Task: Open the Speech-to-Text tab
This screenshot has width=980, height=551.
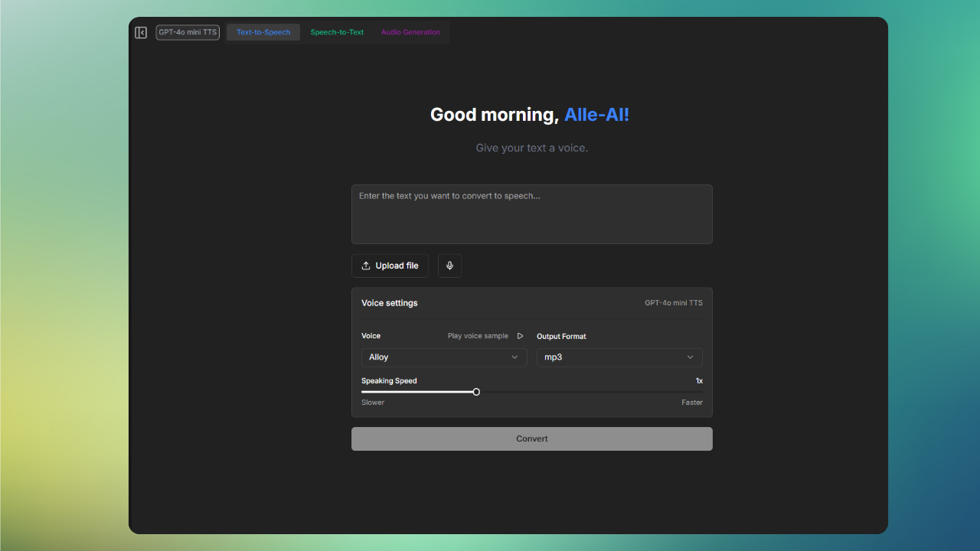Action: pos(337,32)
